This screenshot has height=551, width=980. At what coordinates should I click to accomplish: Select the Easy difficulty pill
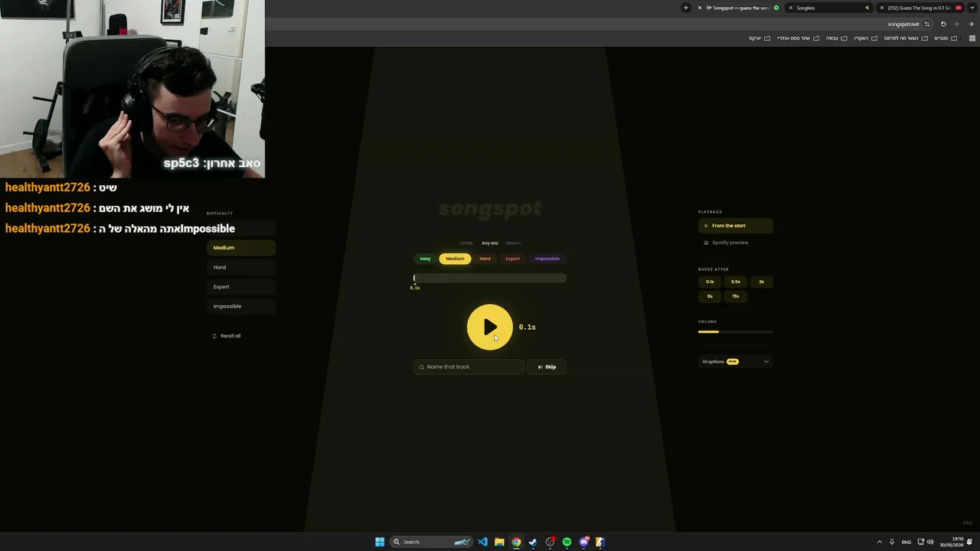click(x=425, y=259)
